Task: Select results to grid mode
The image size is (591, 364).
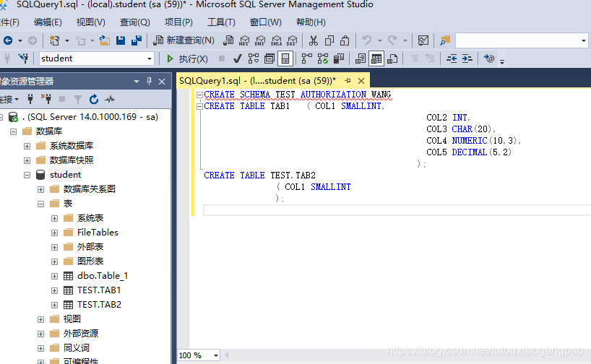Action: 376,58
